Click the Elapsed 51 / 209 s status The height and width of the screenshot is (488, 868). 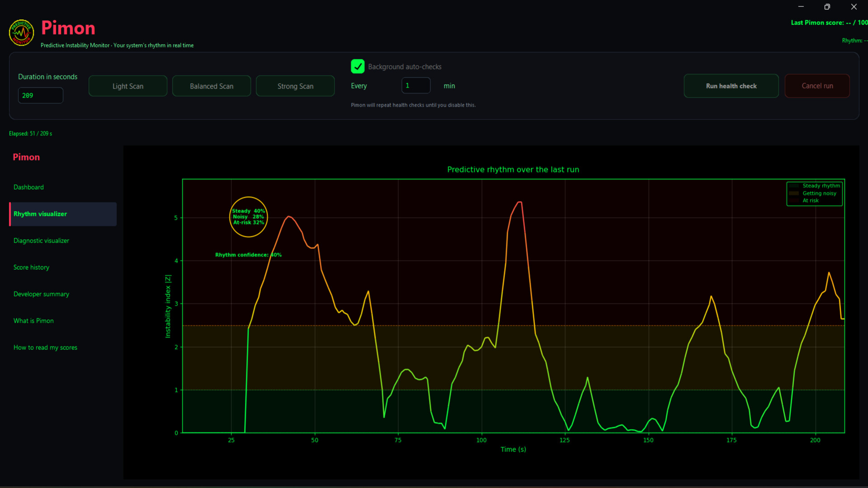30,133
